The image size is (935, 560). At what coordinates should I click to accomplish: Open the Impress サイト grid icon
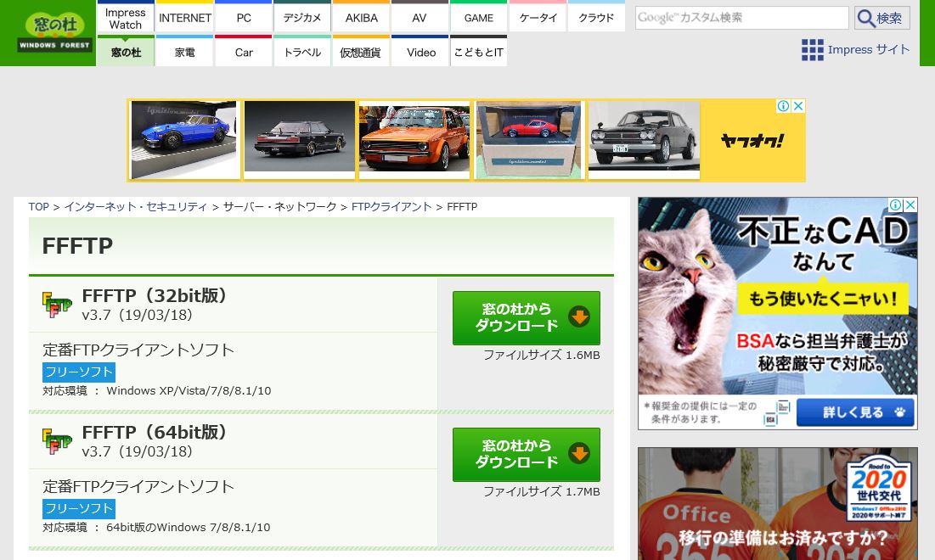point(812,50)
